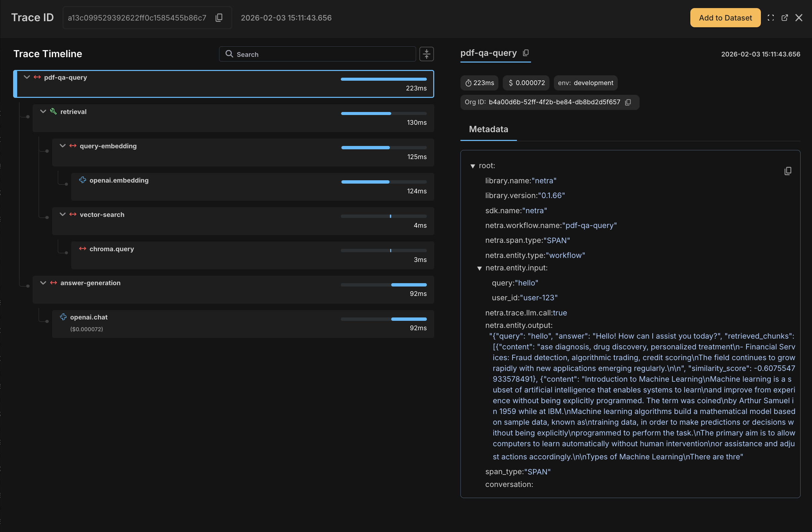This screenshot has height=532, width=812.
Task: Switch to the Metadata tab
Action: coord(488,129)
